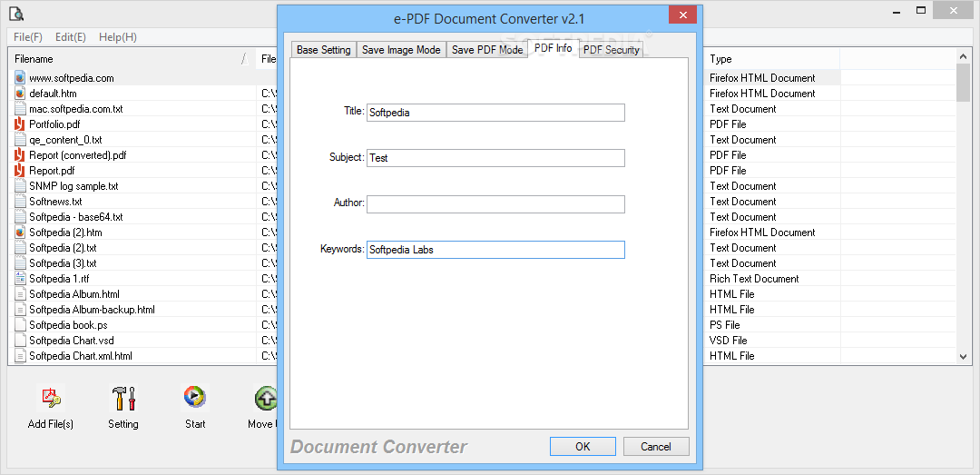
Task: Select the Softpedia Chart.vsd file name
Action: (72, 341)
